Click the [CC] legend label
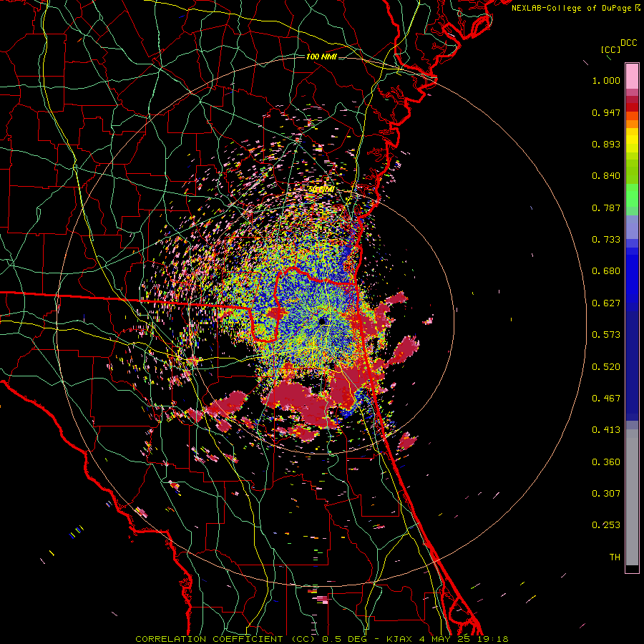The width and height of the screenshot is (644, 644). click(611, 49)
